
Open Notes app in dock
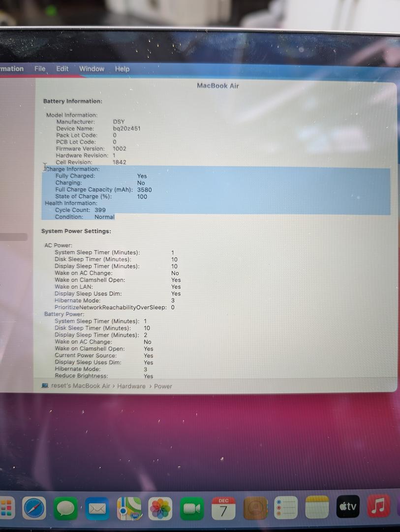coord(317,507)
